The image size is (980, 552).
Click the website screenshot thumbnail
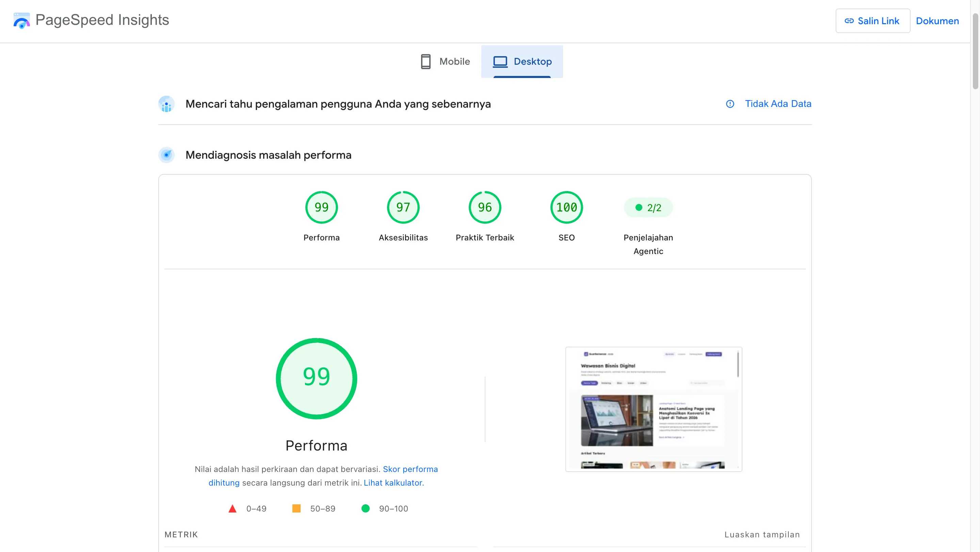654,409
